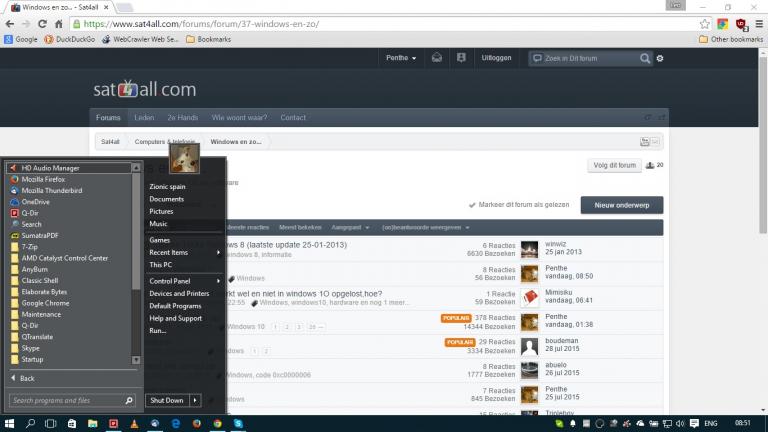Open the browser home page icon
The image size is (768, 432).
click(59, 24)
